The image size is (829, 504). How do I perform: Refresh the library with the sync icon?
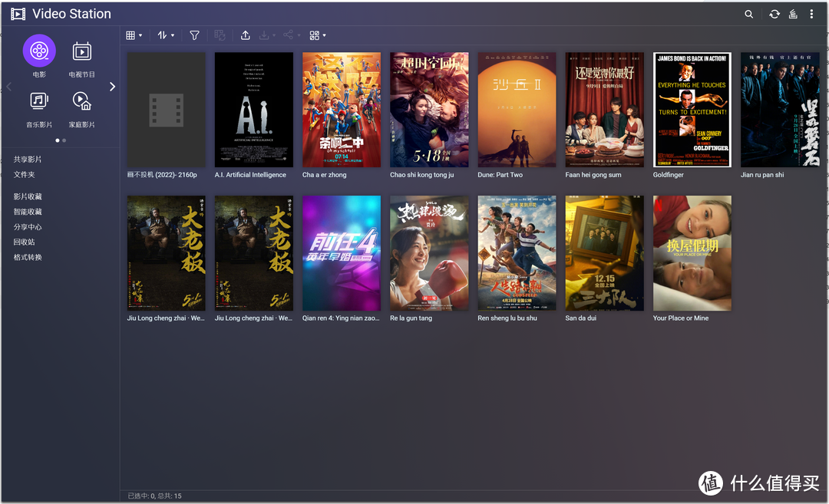click(774, 14)
